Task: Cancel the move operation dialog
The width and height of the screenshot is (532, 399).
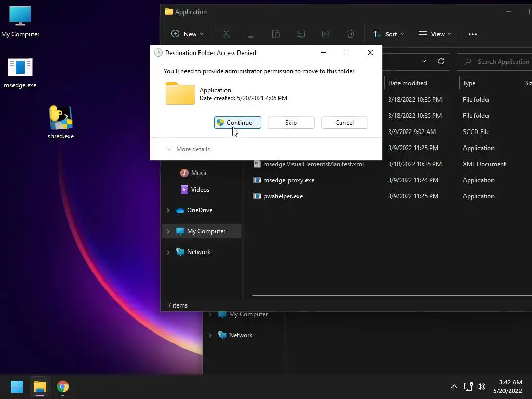Action: [x=344, y=123]
